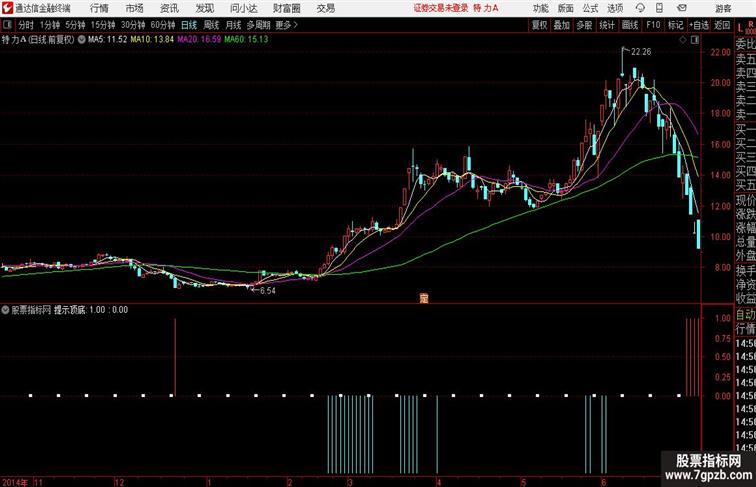Open the 选项 menu
The width and height of the screenshot is (756, 487).
pos(615,8)
